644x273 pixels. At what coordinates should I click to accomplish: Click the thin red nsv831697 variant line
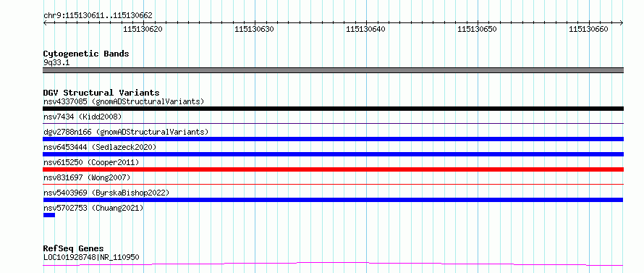333,184
